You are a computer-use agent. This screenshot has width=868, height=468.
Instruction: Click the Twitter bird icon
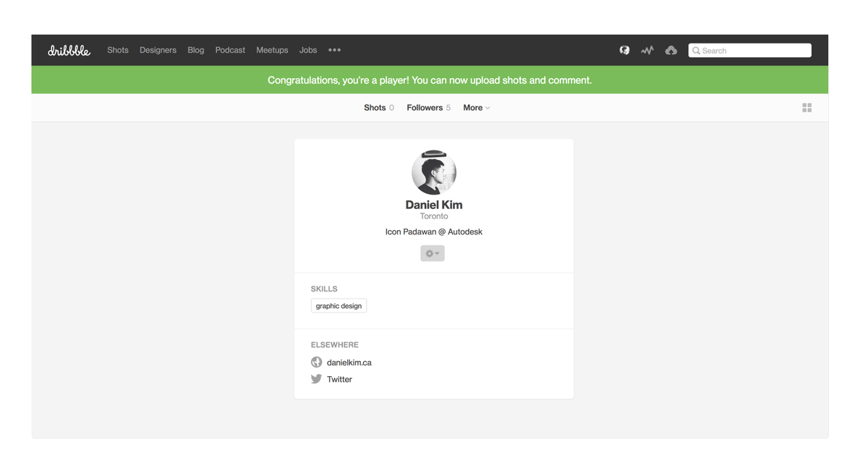(x=316, y=378)
